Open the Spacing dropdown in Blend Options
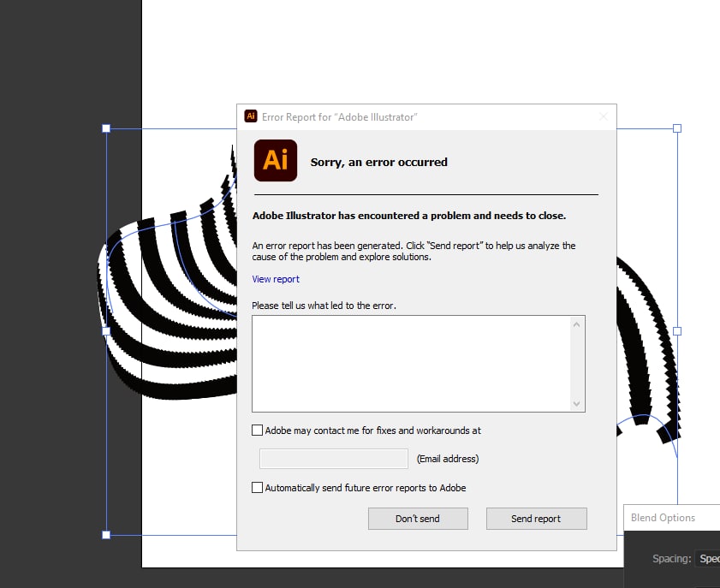 click(708, 559)
